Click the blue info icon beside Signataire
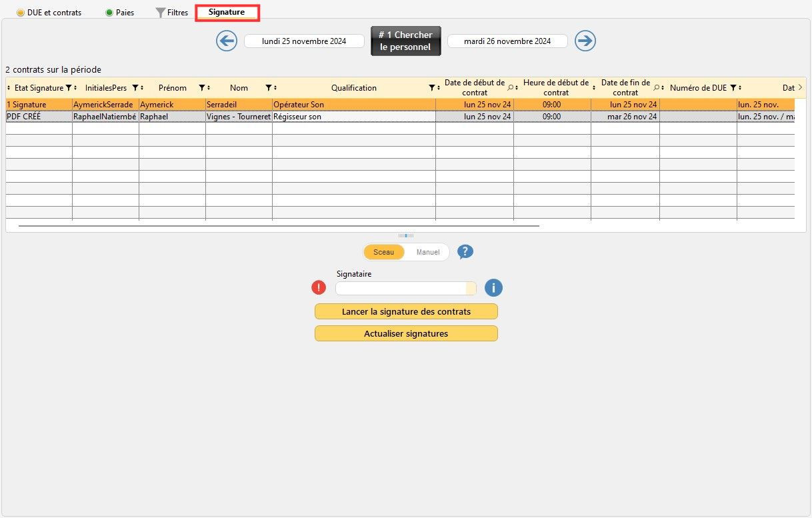Image resolution: width=812 pixels, height=518 pixels. click(493, 288)
